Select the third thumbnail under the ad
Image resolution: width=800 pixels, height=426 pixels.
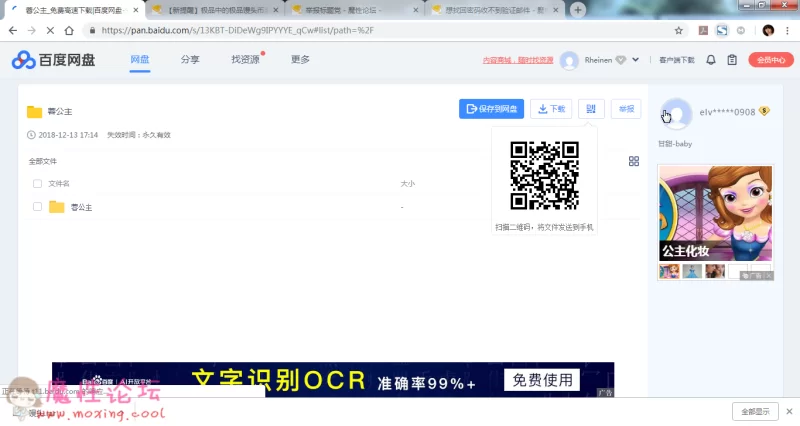pos(715,271)
